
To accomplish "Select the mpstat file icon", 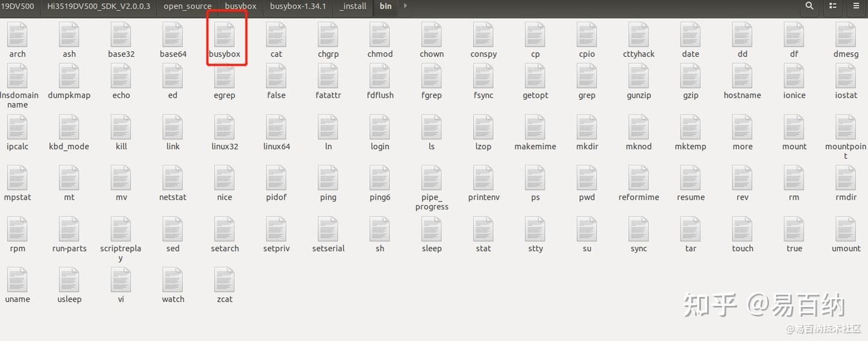I will click(17, 178).
